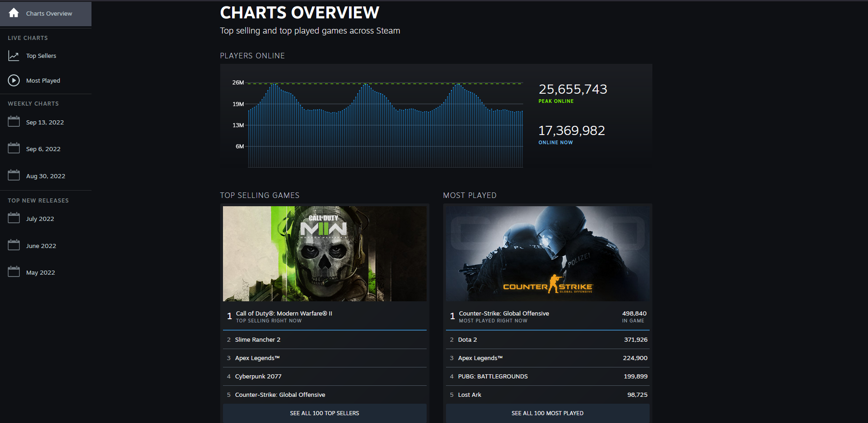868x423 pixels.
Task: Click See All 100 Most Played button
Action: pyautogui.click(x=548, y=413)
